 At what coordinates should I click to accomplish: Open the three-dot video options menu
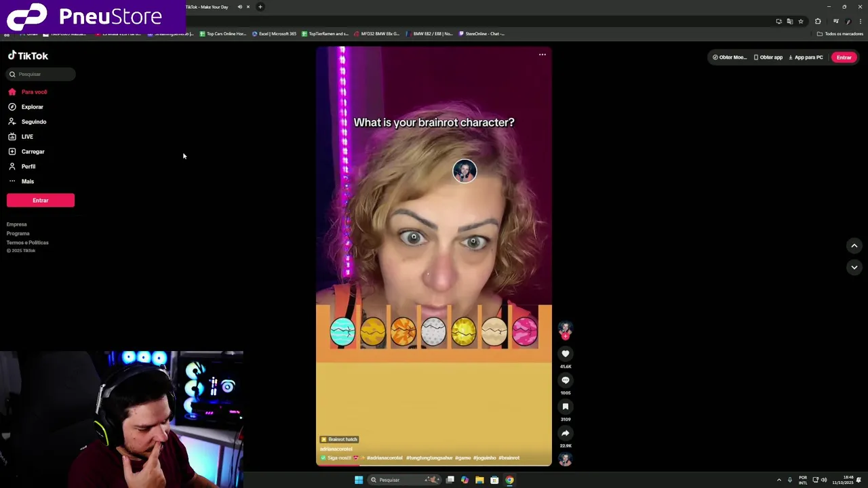pos(542,54)
